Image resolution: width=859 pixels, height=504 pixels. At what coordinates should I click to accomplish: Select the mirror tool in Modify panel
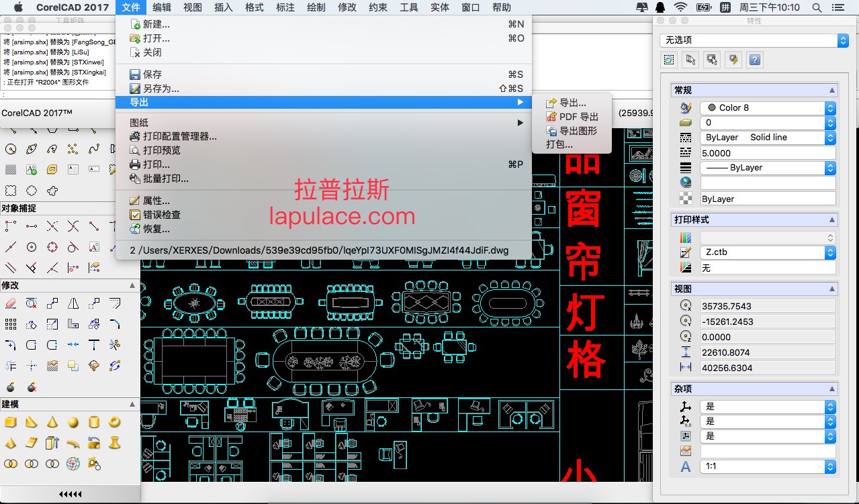point(73,304)
